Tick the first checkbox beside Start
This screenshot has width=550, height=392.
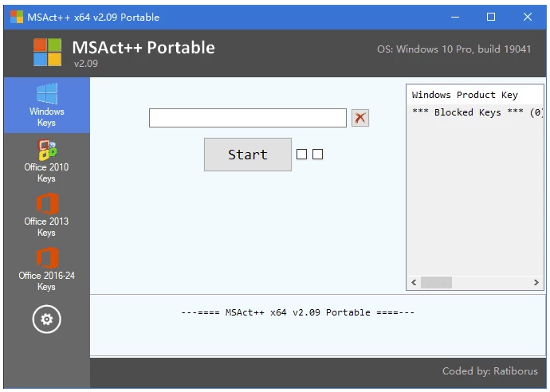point(301,155)
